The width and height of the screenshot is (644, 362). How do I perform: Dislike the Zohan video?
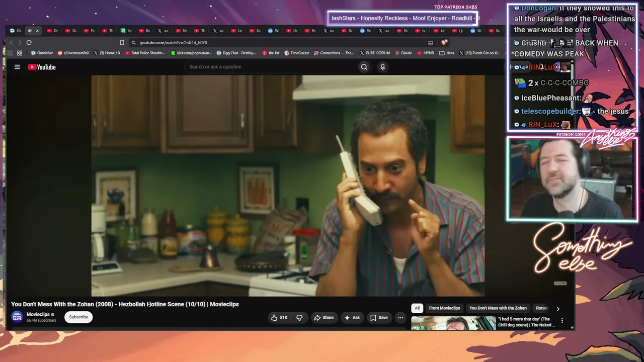point(299,318)
